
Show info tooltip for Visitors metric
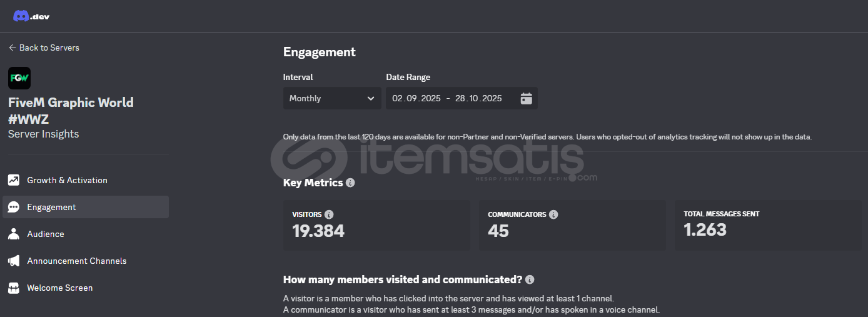click(329, 214)
